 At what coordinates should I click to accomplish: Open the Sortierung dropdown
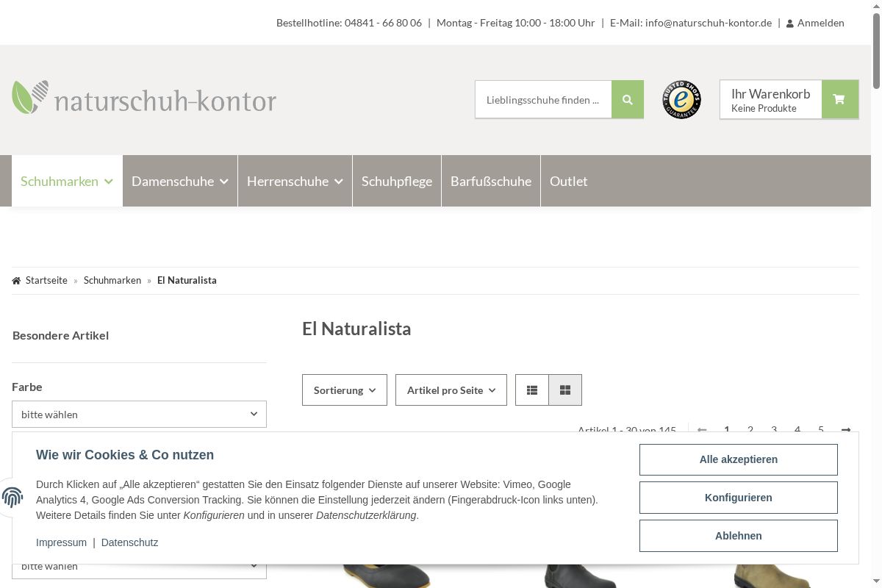[345, 390]
